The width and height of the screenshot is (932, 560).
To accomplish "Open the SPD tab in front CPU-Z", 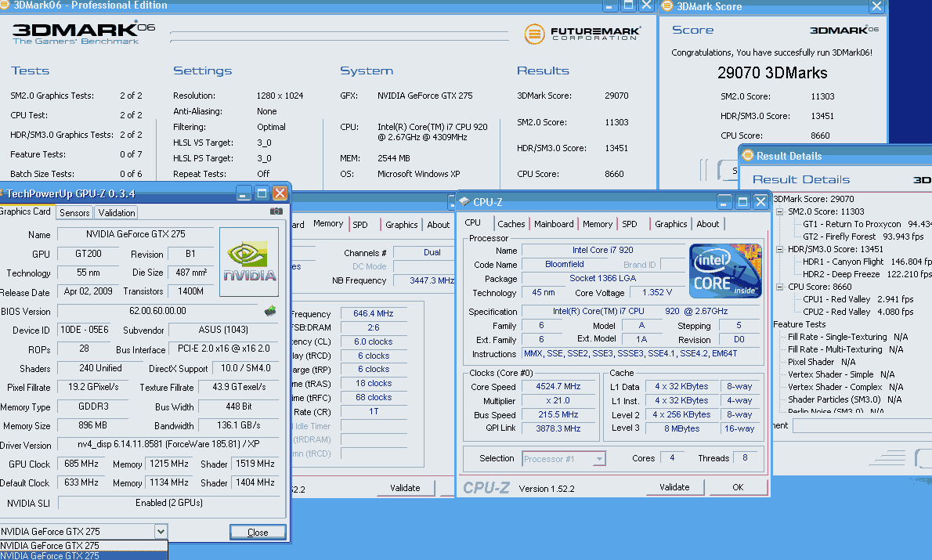I will [630, 224].
